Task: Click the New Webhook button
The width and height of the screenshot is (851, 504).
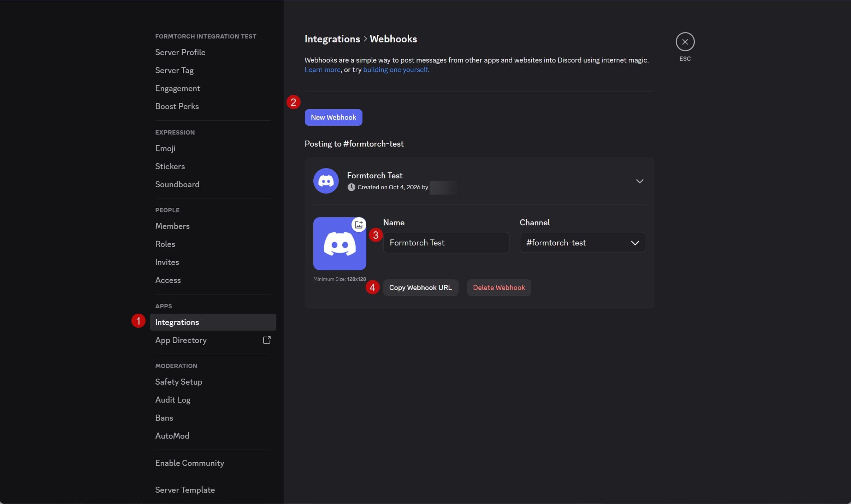Action: (x=333, y=117)
